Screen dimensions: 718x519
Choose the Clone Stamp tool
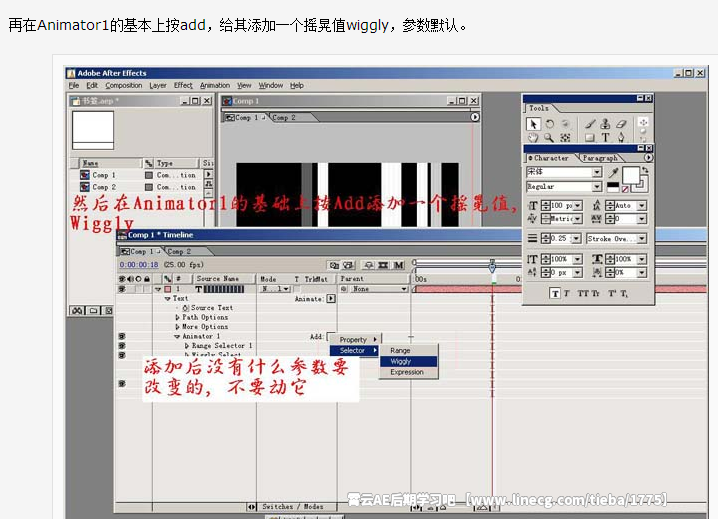point(605,124)
